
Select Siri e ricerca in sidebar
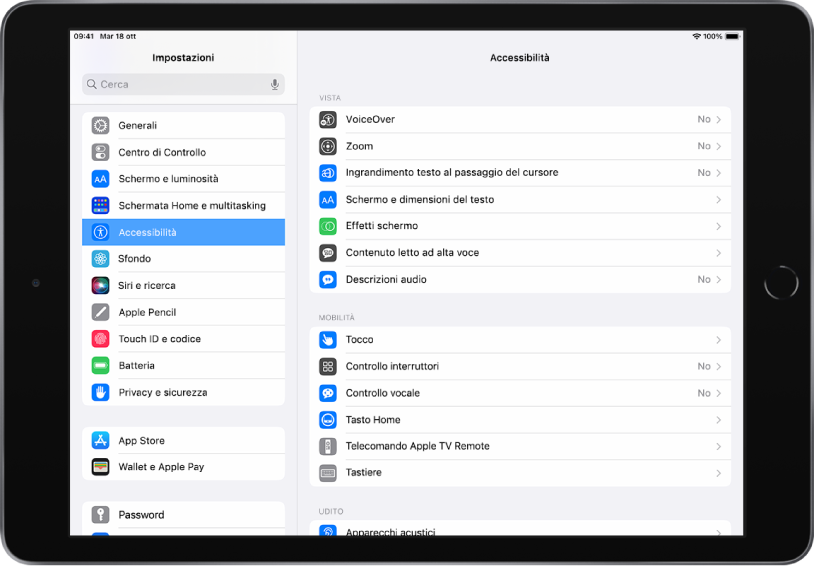point(183,286)
